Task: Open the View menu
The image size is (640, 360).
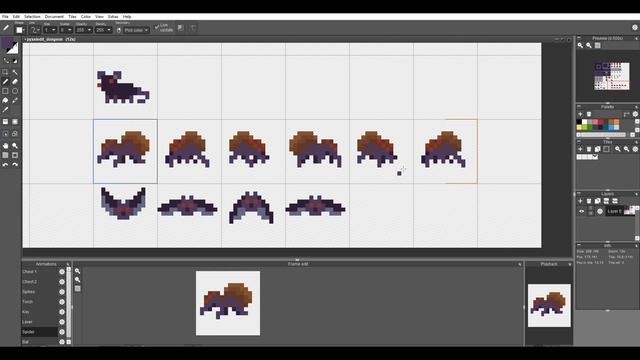Action: tap(99, 17)
